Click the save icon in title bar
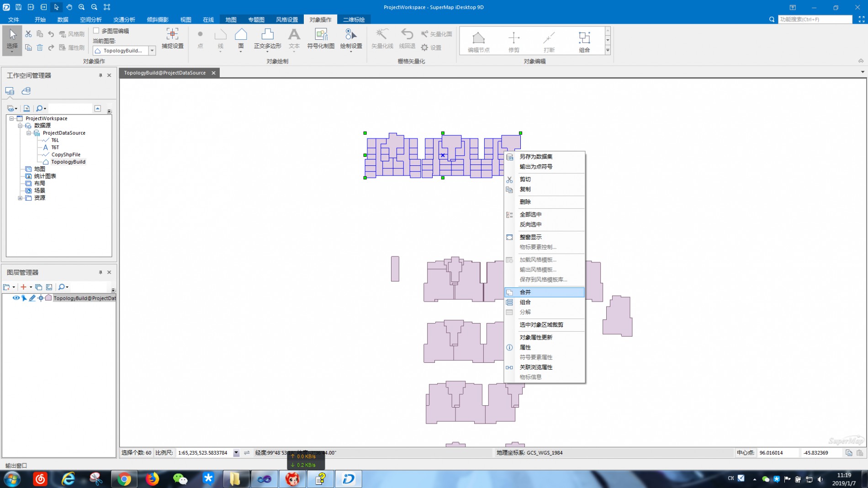The image size is (868, 488). [18, 7]
